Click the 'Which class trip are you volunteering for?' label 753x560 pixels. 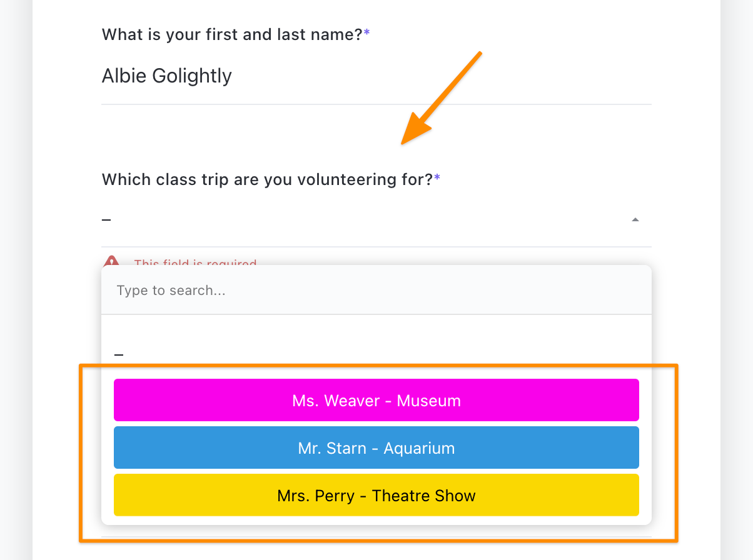click(267, 180)
